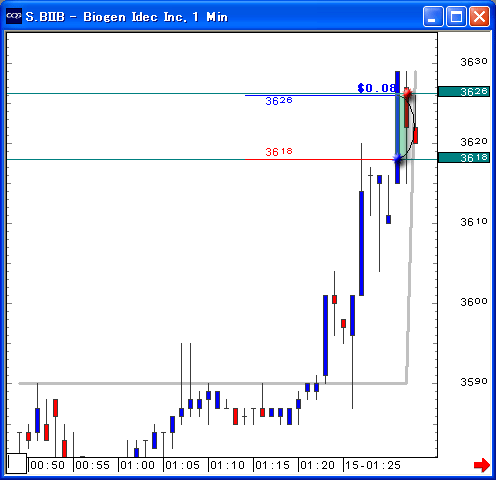Click the 3600 price axis label

click(474, 302)
